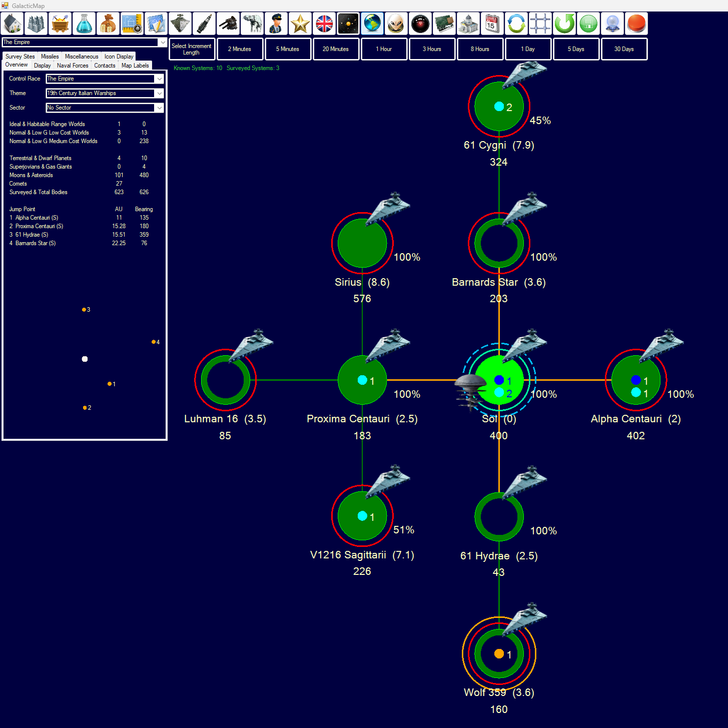The width and height of the screenshot is (728, 728).
Task: Open the Miscellaneous tab
Action: pos(82,57)
